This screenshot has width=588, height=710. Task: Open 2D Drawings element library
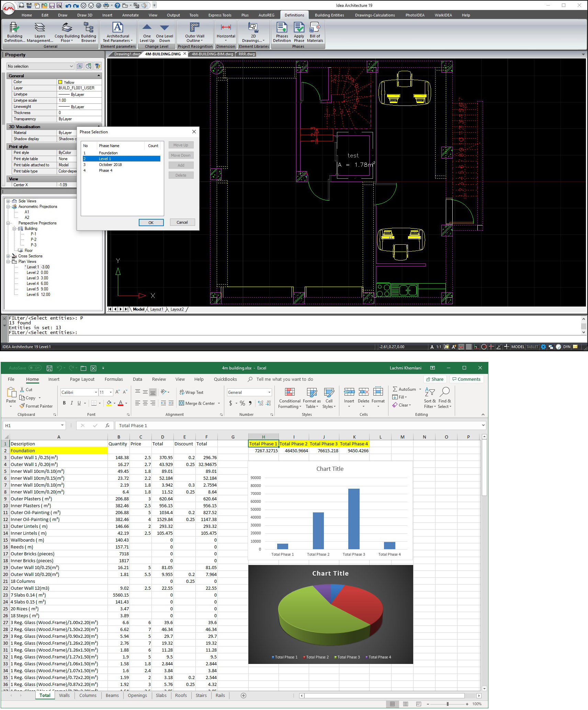click(x=253, y=32)
